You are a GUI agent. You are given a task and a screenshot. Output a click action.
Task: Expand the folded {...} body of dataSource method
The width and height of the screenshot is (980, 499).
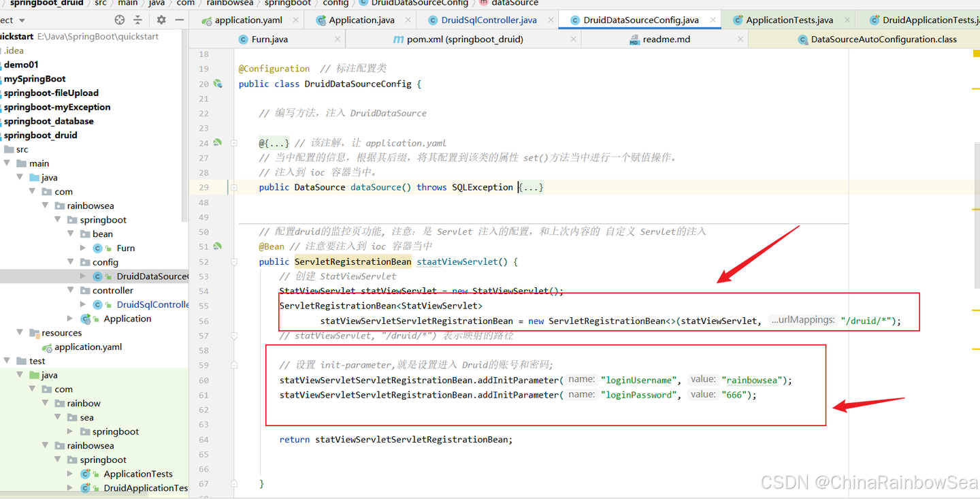tap(530, 187)
